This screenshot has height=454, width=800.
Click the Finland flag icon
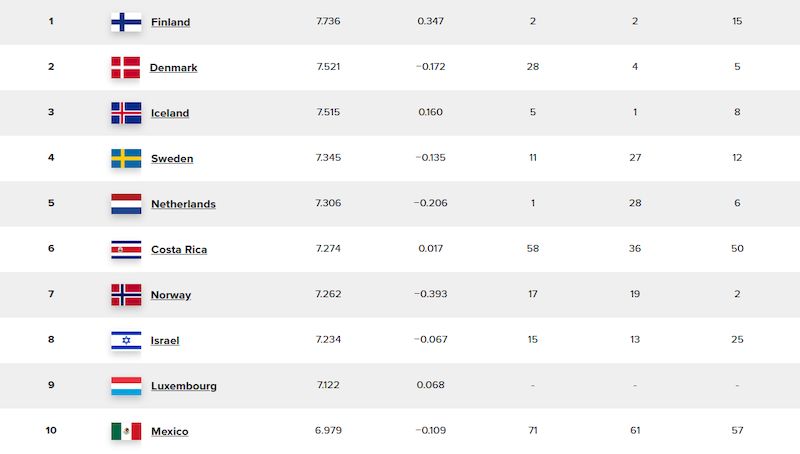(126, 22)
